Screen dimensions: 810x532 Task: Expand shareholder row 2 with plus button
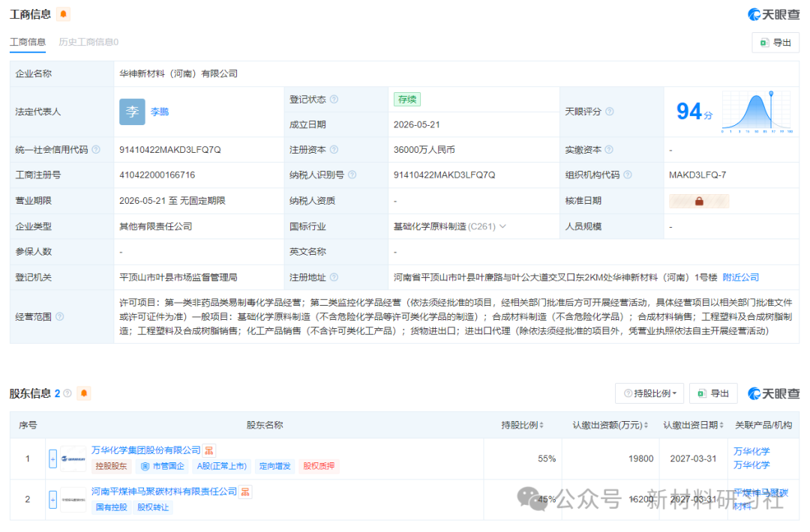[52, 500]
